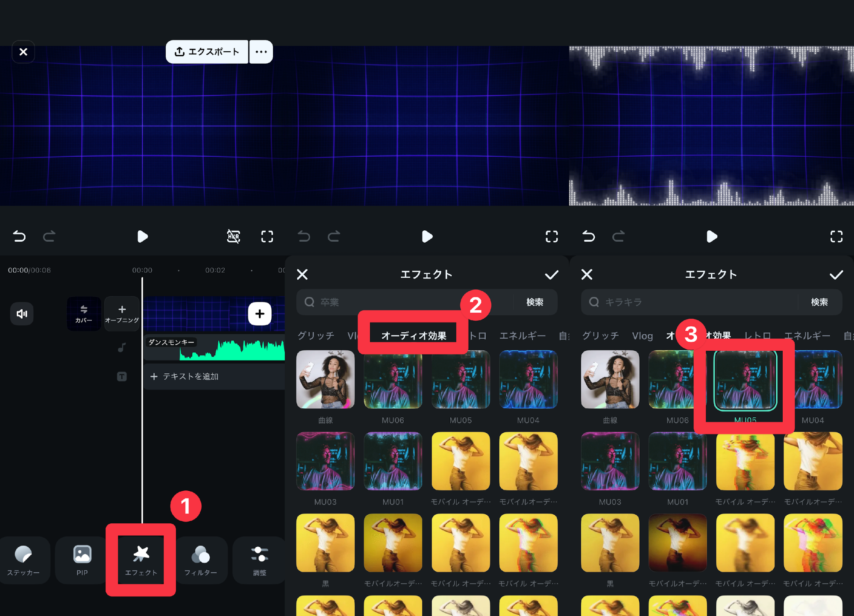Open the Sticker tool
Viewport: 854px width, 616px height.
click(23, 560)
